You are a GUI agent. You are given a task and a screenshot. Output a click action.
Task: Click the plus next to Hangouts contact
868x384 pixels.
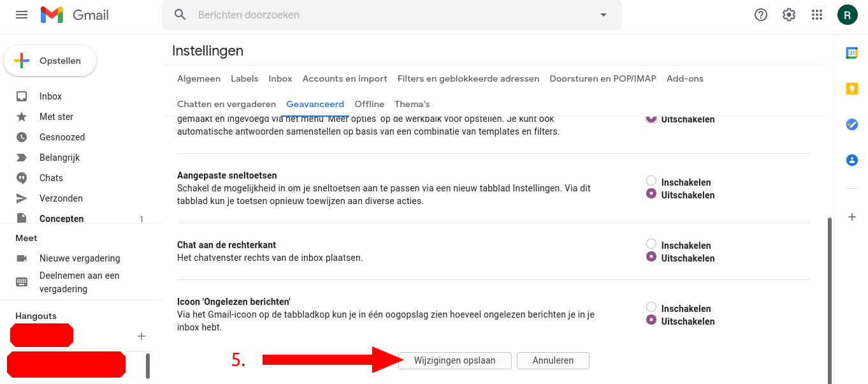141,336
